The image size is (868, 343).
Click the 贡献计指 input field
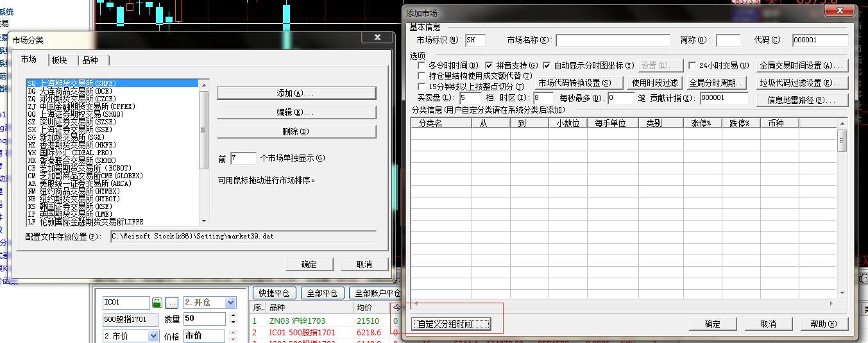point(724,98)
